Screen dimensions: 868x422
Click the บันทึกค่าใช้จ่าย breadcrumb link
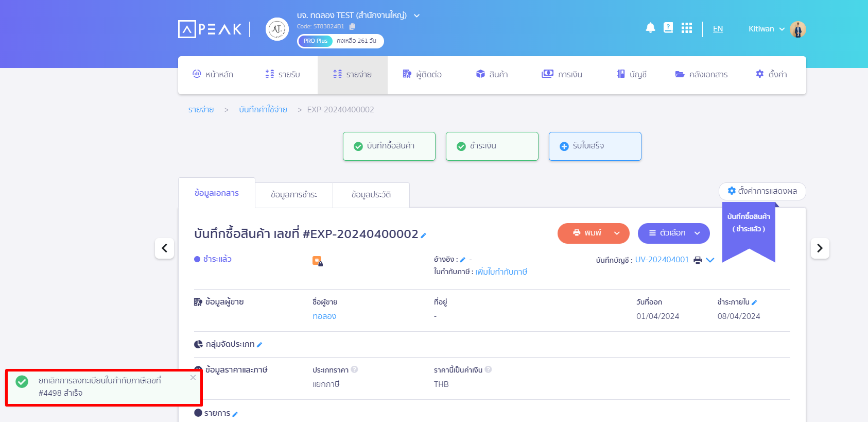263,110
